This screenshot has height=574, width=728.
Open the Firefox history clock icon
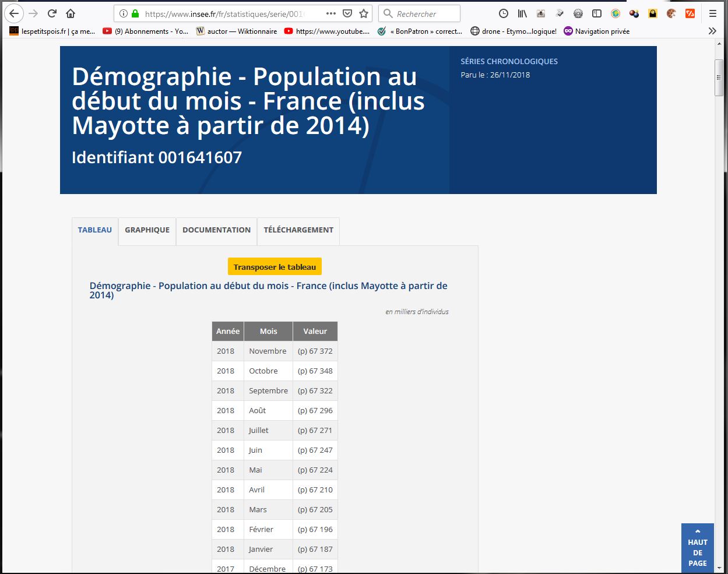click(504, 13)
